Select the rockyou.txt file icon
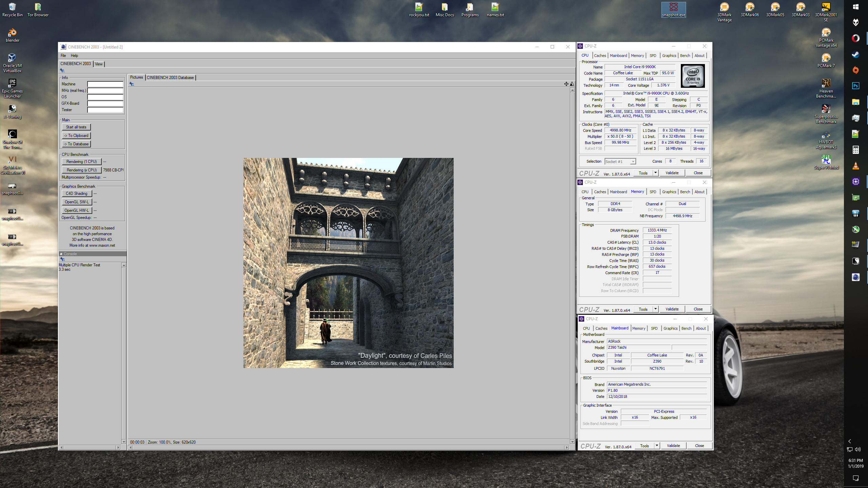The width and height of the screenshot is (868, 488). tap(419, 10)
